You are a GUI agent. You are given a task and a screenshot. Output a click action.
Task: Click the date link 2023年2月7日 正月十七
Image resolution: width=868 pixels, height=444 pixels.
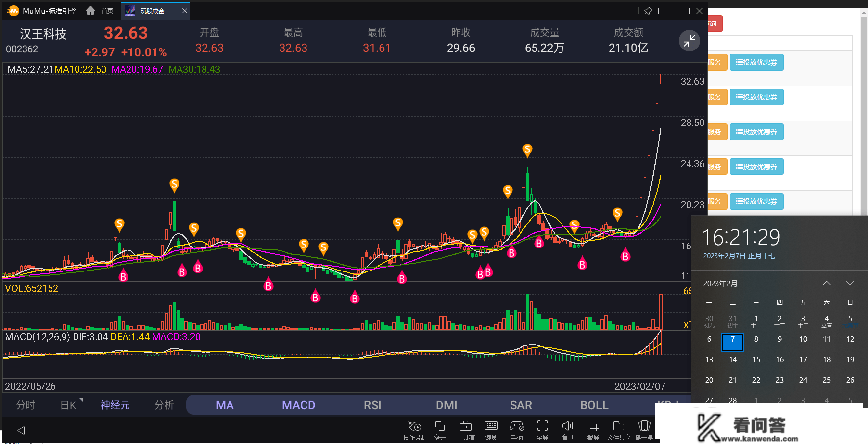739,256
